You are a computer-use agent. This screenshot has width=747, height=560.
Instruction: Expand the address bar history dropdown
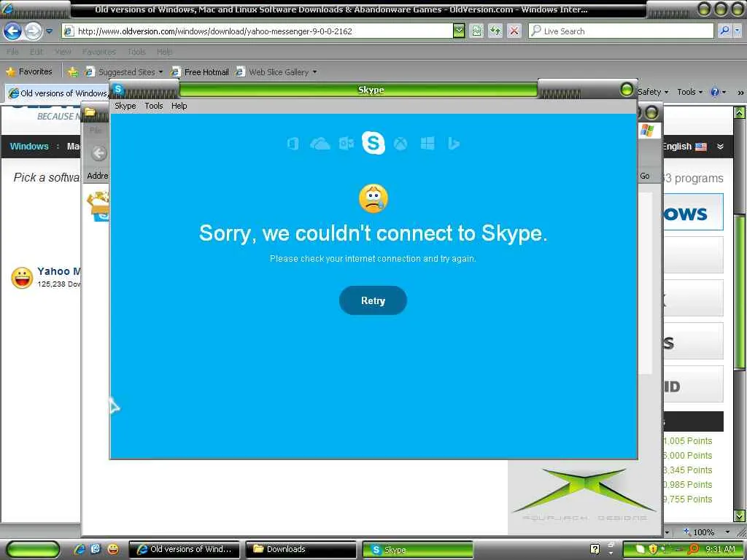[458, 31]
